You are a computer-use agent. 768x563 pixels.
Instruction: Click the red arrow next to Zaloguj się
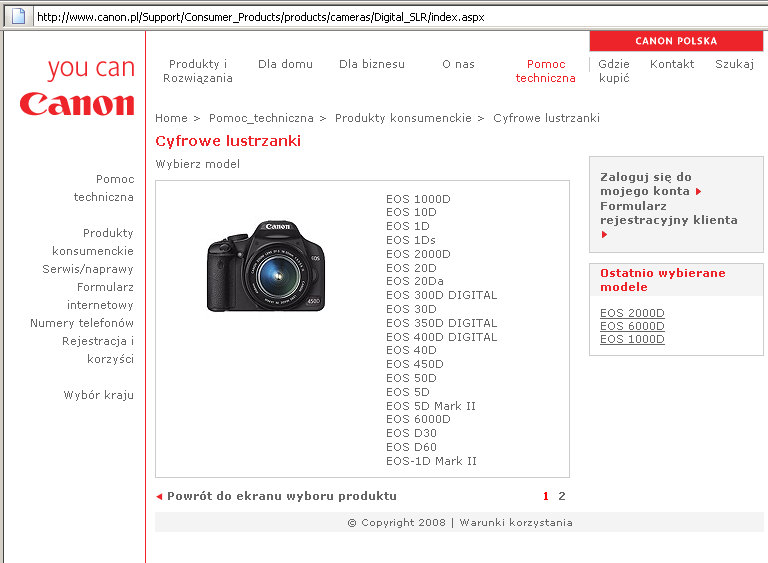coord(698,192)
